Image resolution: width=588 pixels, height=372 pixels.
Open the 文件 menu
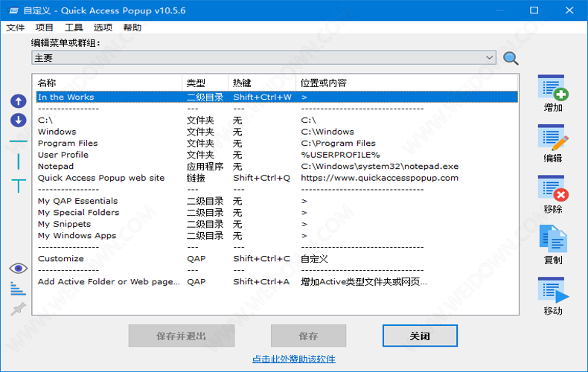(x=16, y=28)
